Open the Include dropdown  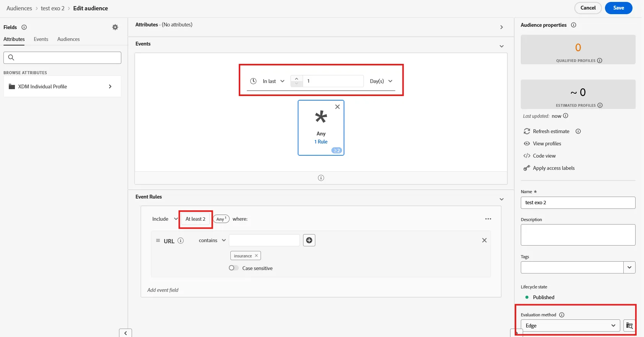click(x=165, y=219)
